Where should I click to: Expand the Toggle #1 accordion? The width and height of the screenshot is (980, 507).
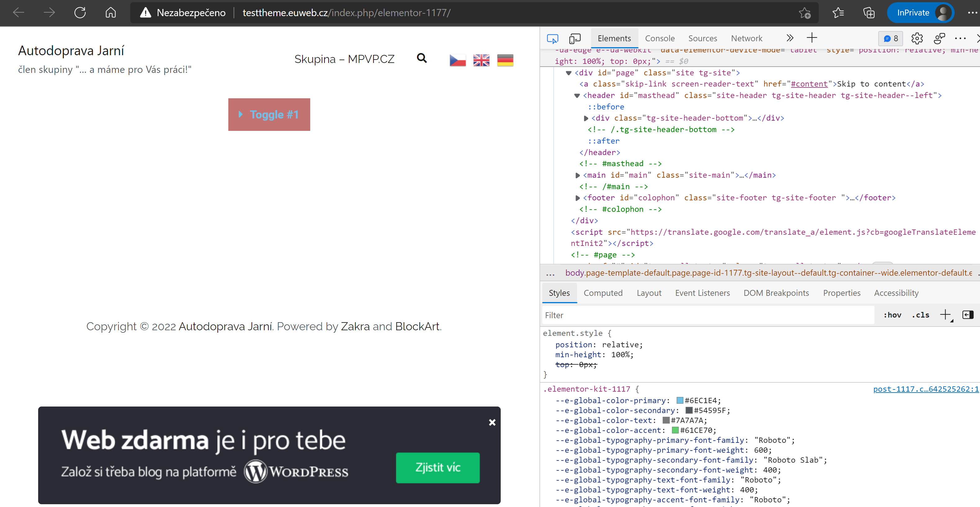click(269, 114)
